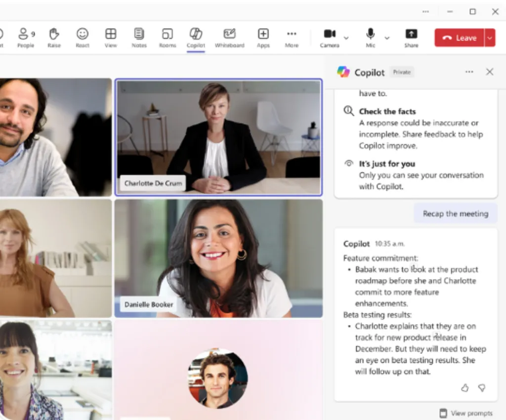Leave the meeting
The image size is (506, 420).
[459, 38]
